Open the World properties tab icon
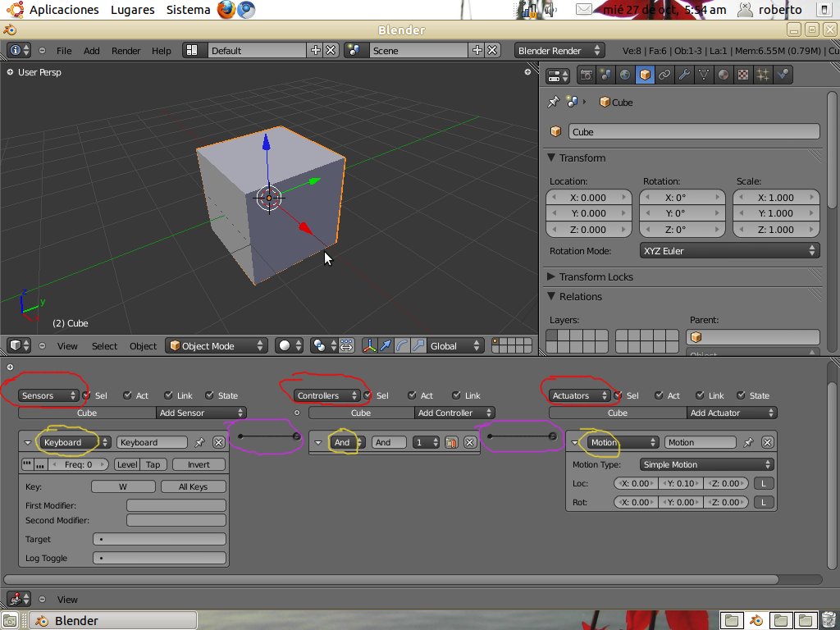 pyautogui.click(x=625, y=75)
